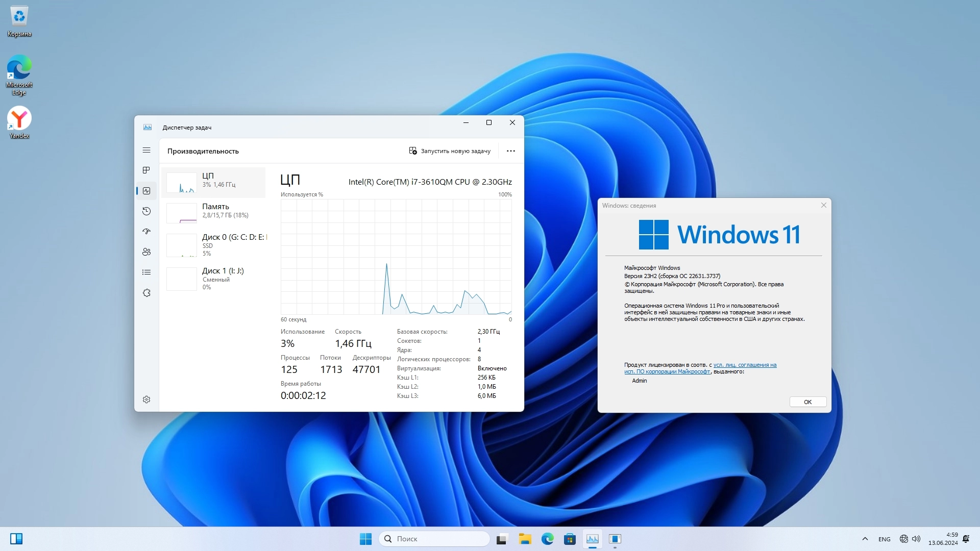Select the 'Диск 0' performance item
980x551 pixels.
(x=214, y=244)
